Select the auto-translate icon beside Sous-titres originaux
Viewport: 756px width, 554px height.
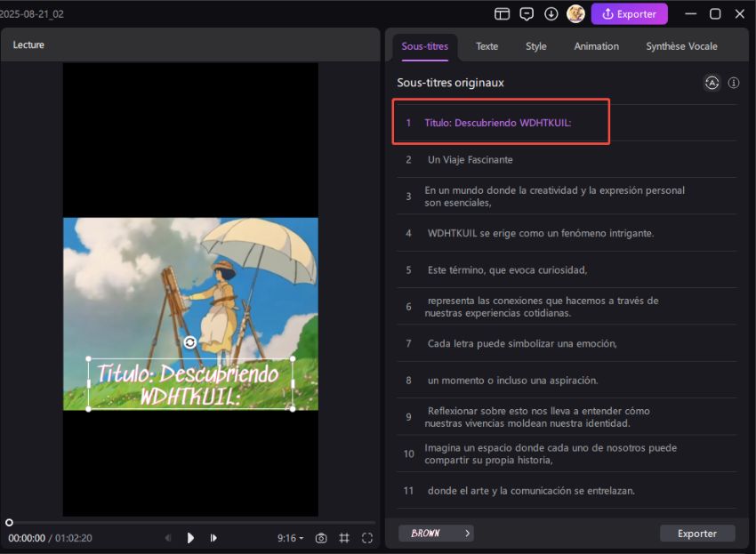pyautogui.click(x=712, y=82)
